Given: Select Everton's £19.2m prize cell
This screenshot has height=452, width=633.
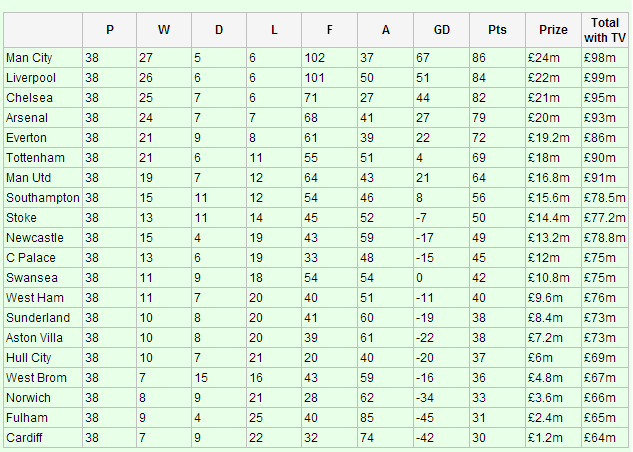Looking at the screenshot, I should coord(553,138).
